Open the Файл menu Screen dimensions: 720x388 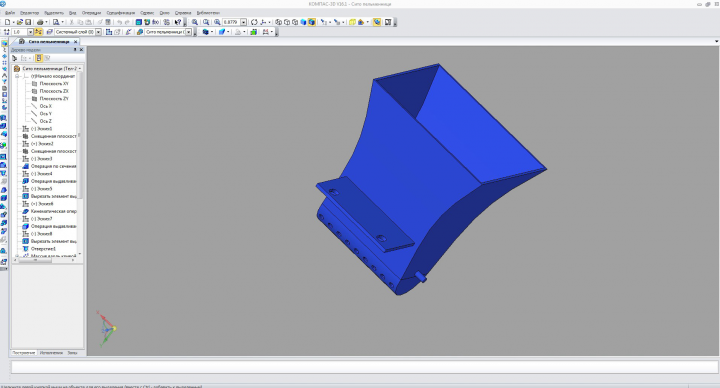(10, 13)
